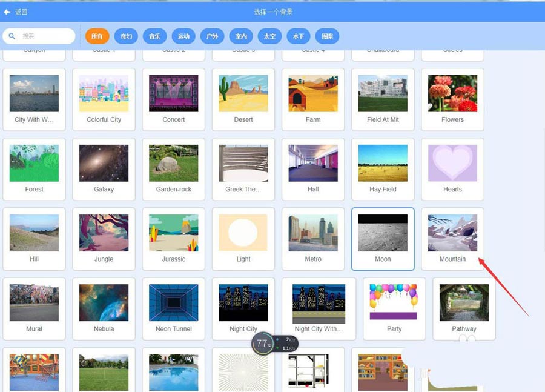
Task: Choose the Greek Theater backdrop
Action: point(243,170)
